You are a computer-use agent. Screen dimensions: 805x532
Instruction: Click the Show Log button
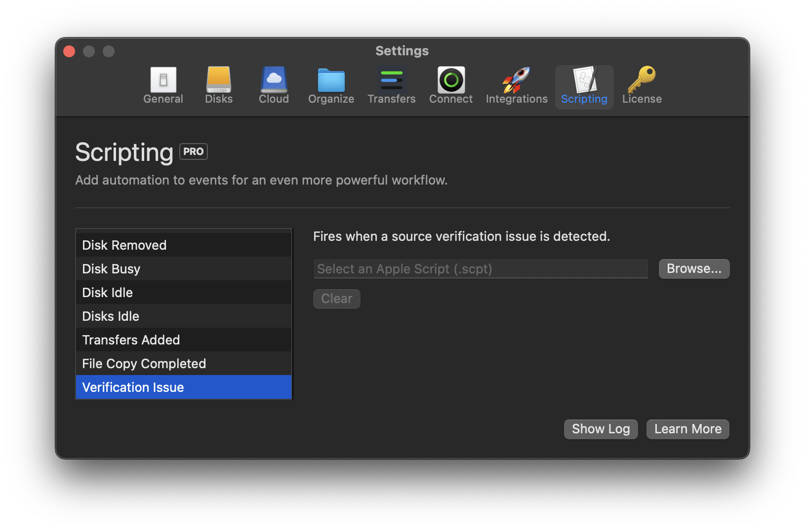coord(601,429)
